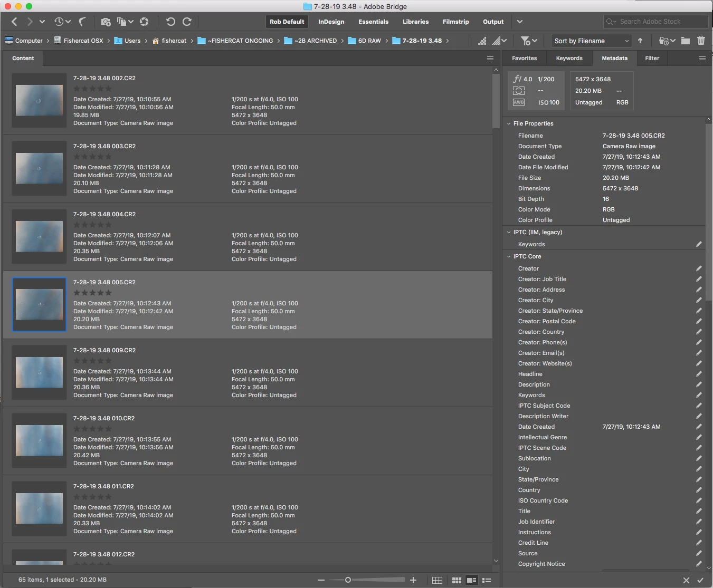Switch to details view

[471, 580]
